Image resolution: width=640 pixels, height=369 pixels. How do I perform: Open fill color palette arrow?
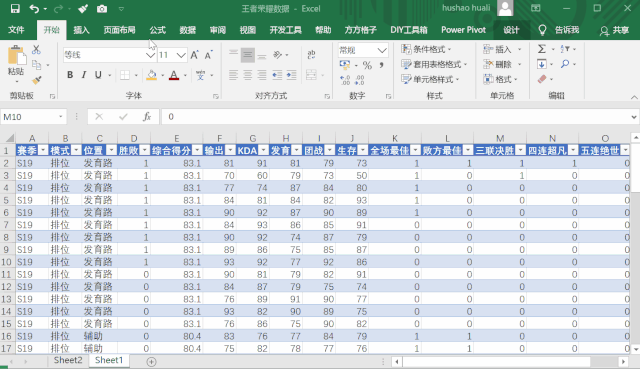tap(162, 76)
